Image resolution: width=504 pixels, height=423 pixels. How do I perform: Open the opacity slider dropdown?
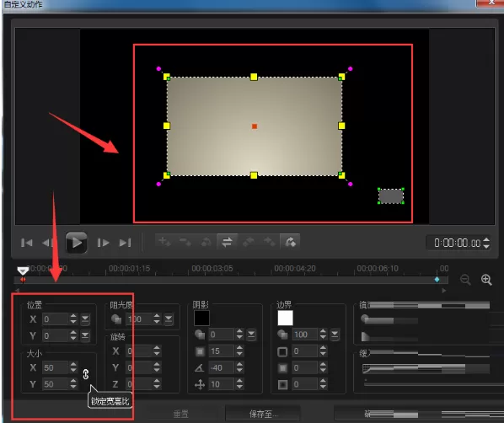click(x=169, y=319)
